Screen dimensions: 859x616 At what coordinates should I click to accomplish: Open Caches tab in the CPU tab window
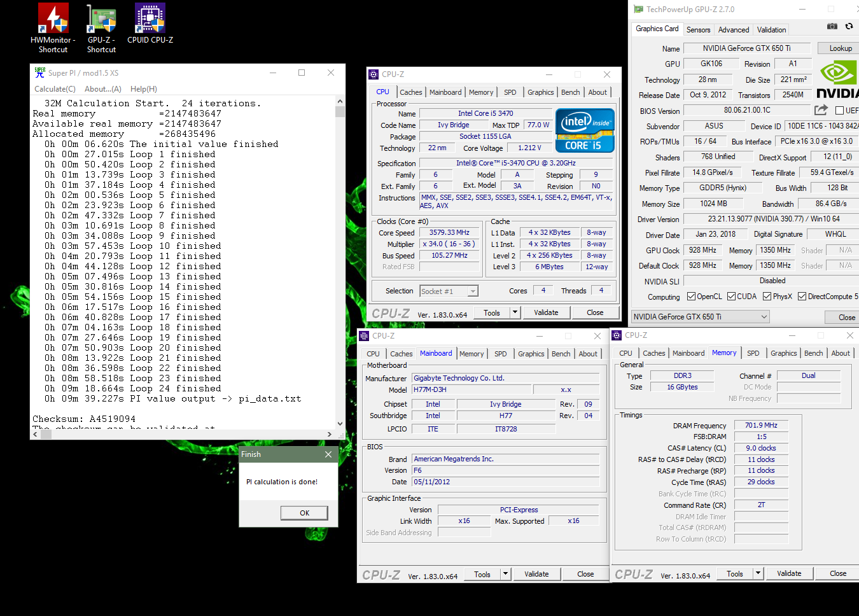coord(411,92)
